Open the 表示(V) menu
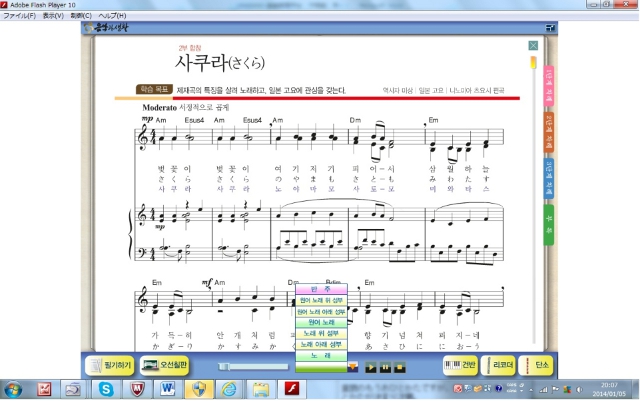The width and height of the screenshot is (640, 406). tap(53, 16)
